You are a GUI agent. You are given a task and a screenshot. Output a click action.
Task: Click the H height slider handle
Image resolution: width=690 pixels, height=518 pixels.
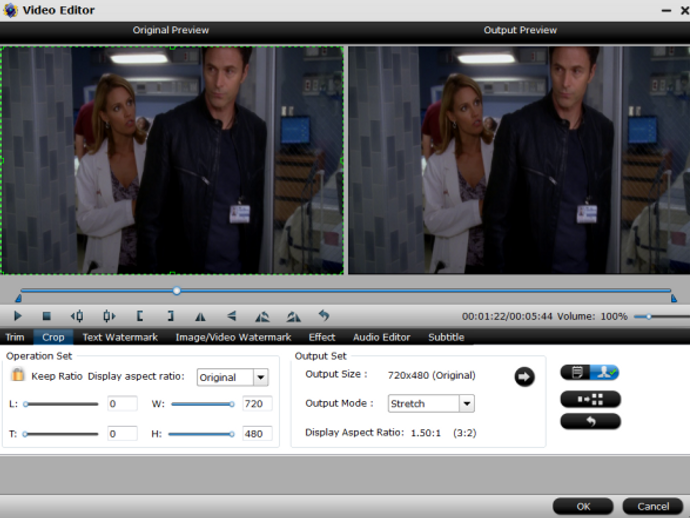(231, 434)
